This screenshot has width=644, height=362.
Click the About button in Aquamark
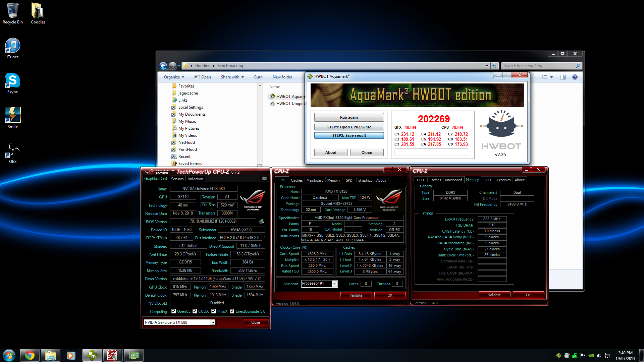pos(331,153)
